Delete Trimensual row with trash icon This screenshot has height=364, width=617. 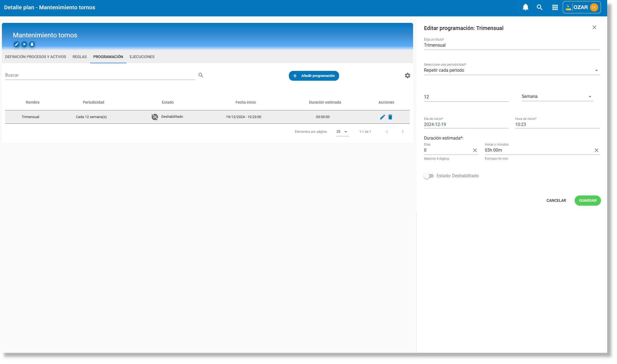coord(390,117)
